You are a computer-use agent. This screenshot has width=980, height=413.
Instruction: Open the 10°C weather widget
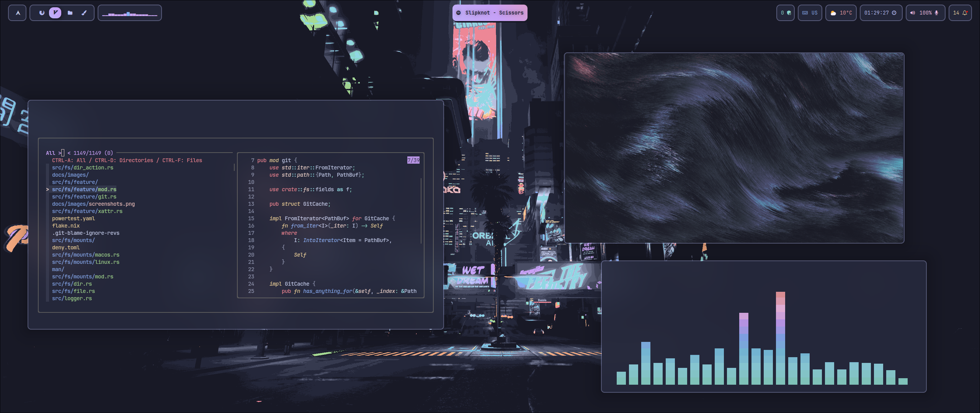pyautogui.click(x=841, y=13)
